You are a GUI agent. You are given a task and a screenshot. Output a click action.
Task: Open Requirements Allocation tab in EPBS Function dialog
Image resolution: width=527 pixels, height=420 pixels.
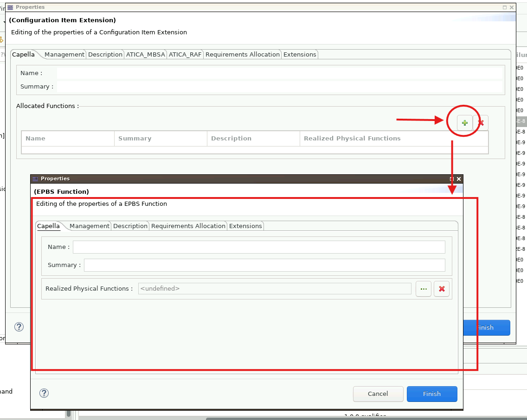click(x=188, y=226)
